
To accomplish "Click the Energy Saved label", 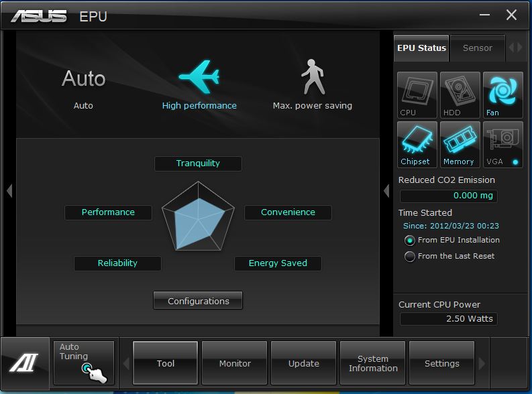I will (x=278, y=263).
